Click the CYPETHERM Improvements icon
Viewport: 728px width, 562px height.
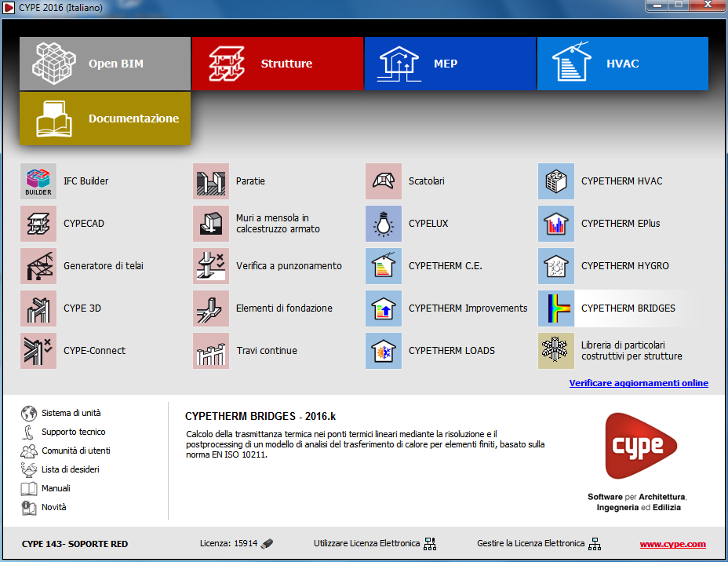[x=384, y=308]
